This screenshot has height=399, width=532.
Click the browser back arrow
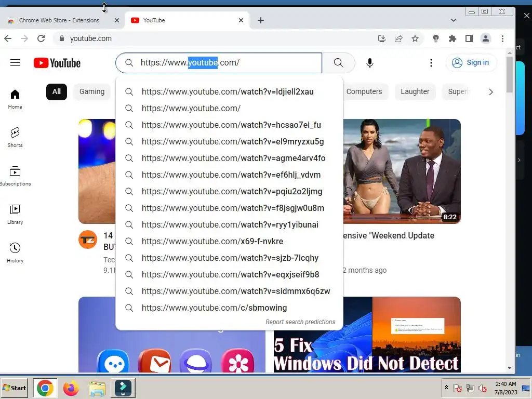[x=8, y=38]
